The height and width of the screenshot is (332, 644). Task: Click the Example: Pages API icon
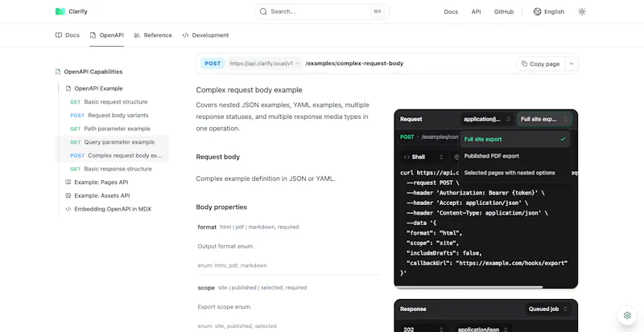point(68,182)
